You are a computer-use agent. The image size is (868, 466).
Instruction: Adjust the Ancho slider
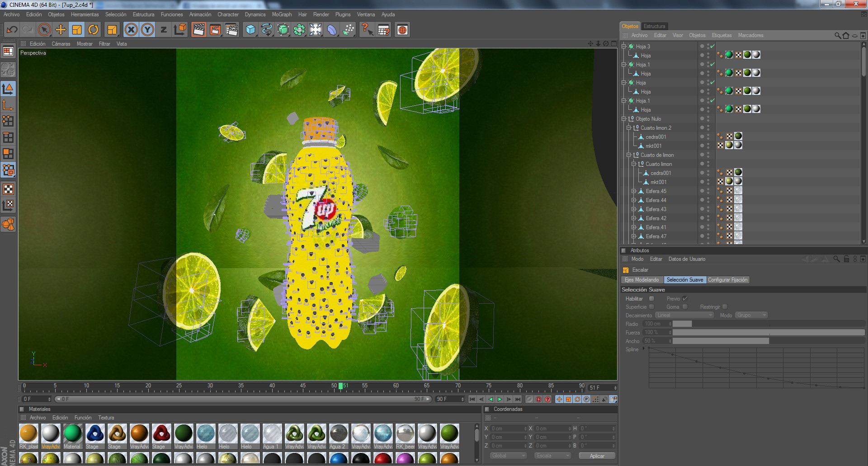pyautogui.click(x=769, y=341)
